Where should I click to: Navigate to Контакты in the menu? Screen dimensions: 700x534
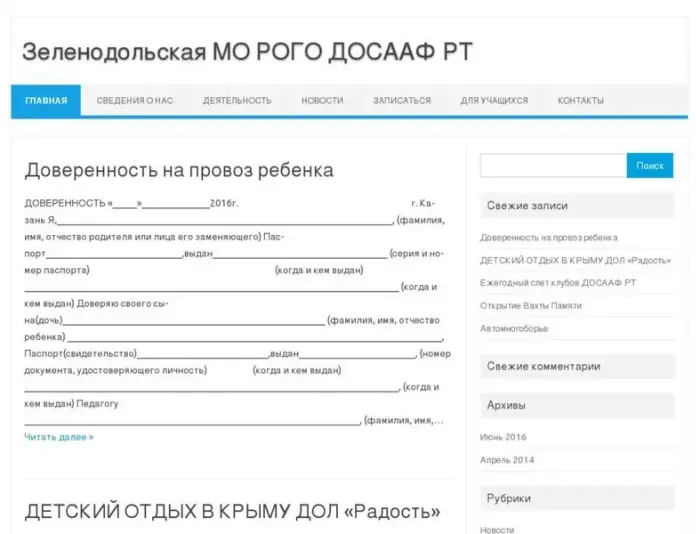581,101
